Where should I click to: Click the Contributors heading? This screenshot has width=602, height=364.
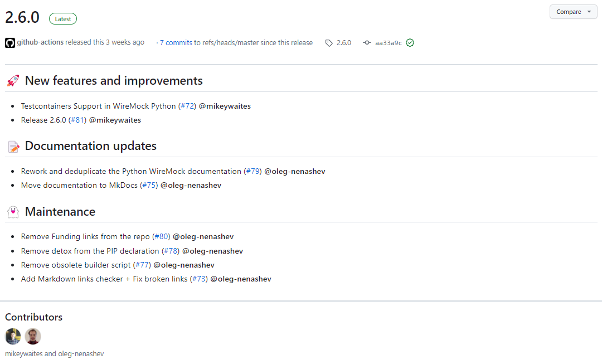[x=34, y=317]
